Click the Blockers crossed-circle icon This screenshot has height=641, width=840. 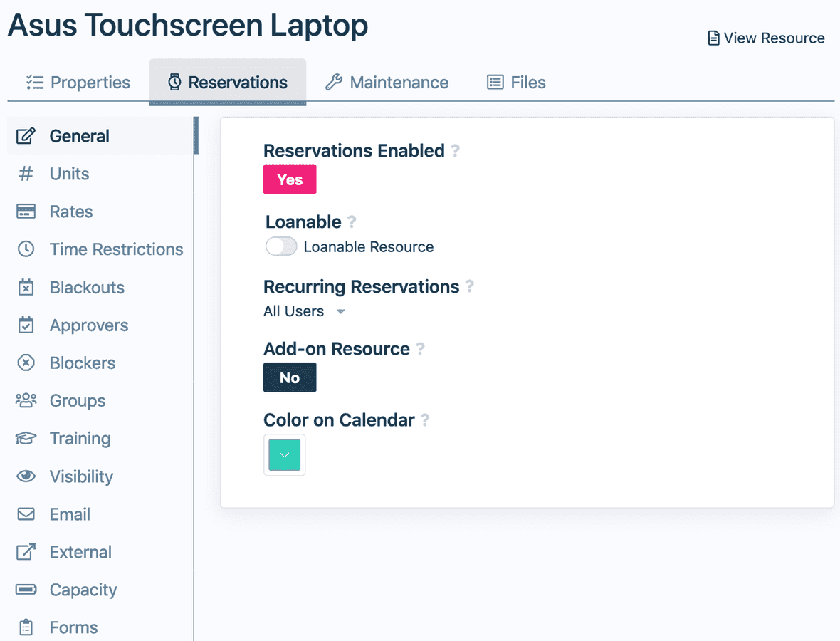coord(26,363)
